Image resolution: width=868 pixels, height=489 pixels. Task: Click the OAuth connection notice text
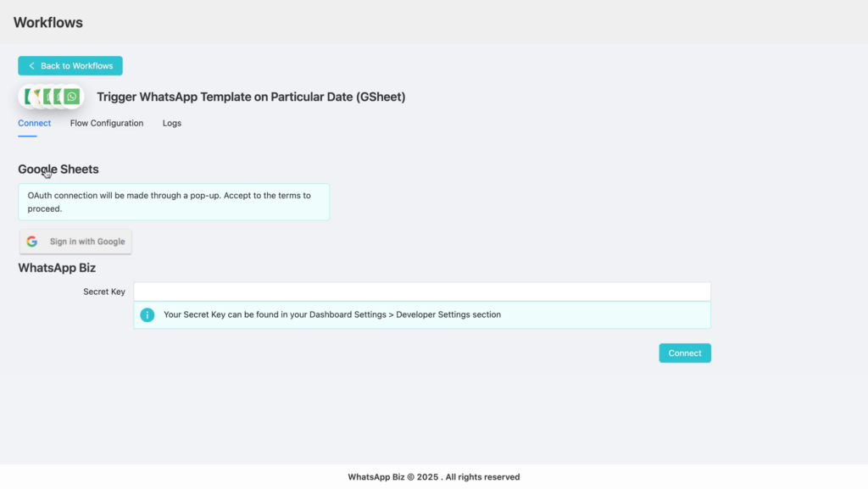[x=170, y=202]
